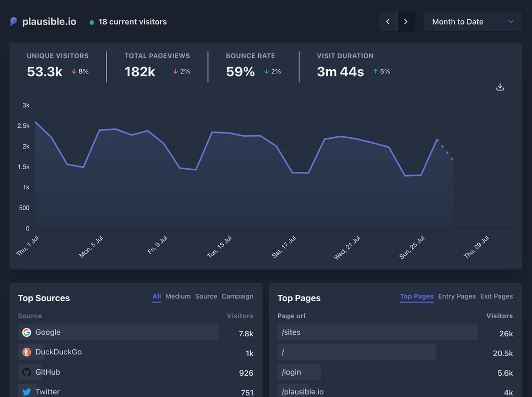Image resolution: width=532 pixels, height=397 pixels.
Task: Enable the All filter in Top Sources
Action: coord(156,296)
